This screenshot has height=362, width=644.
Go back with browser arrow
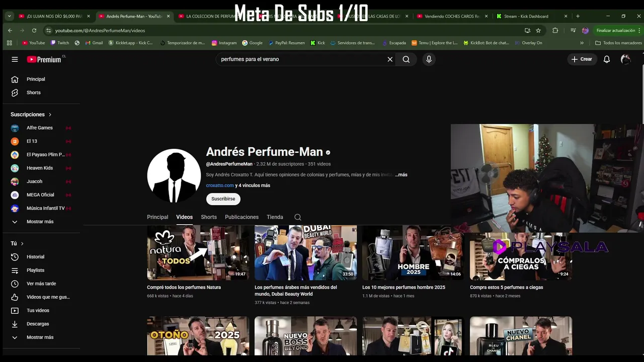[10, 31]
